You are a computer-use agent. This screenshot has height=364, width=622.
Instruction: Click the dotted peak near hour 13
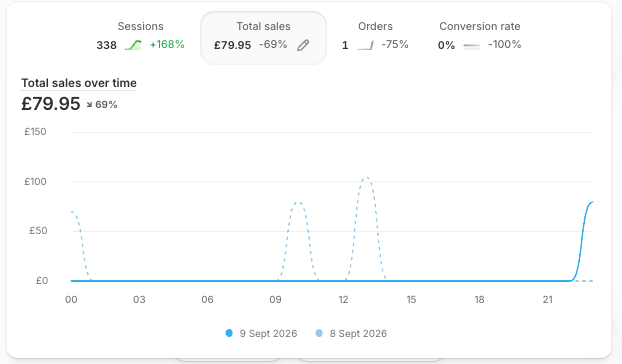pos(366,178)
